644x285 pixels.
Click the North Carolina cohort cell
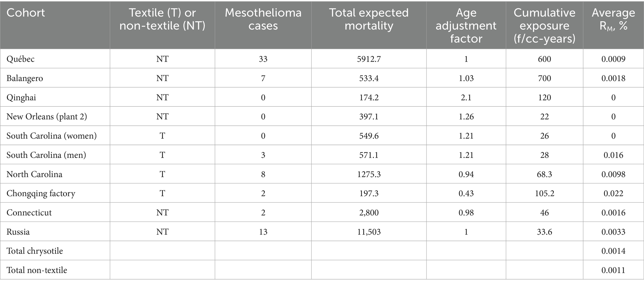tap(34, 174)
